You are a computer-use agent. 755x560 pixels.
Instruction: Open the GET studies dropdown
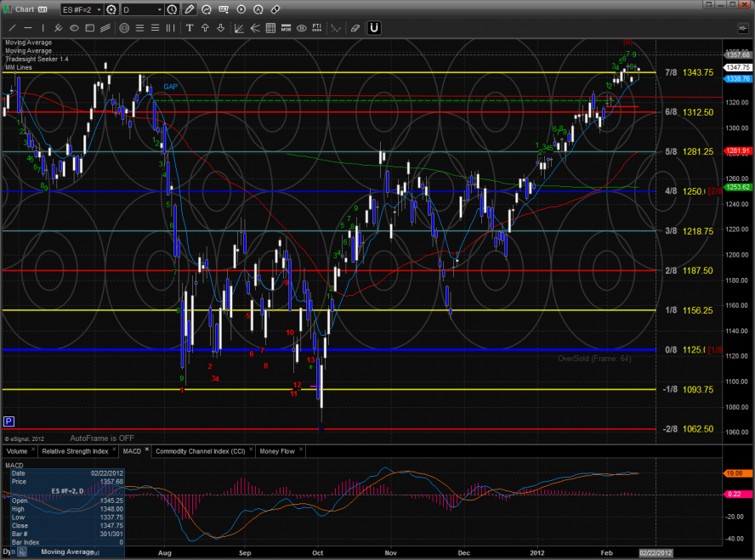[x=224, y=9]
